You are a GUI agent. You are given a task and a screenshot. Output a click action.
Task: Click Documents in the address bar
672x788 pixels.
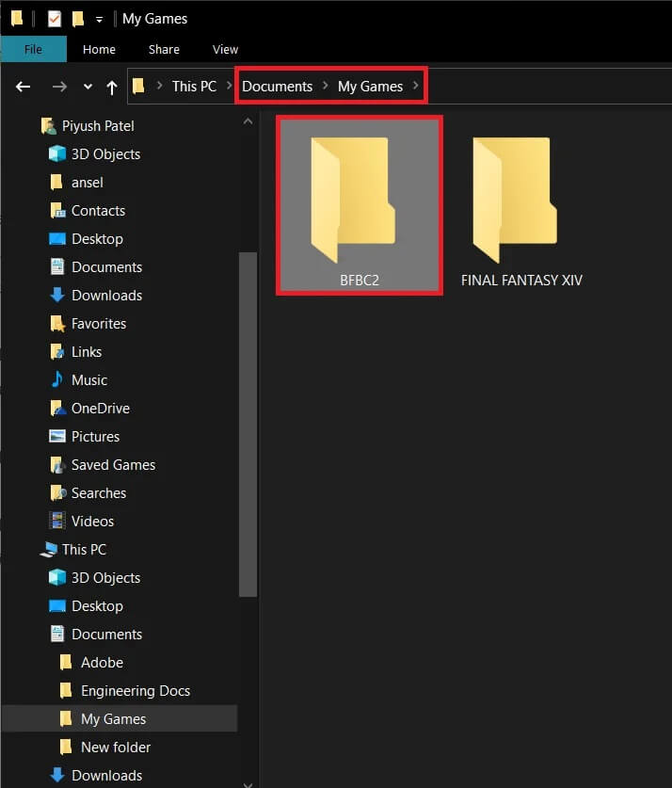(278, 87)
